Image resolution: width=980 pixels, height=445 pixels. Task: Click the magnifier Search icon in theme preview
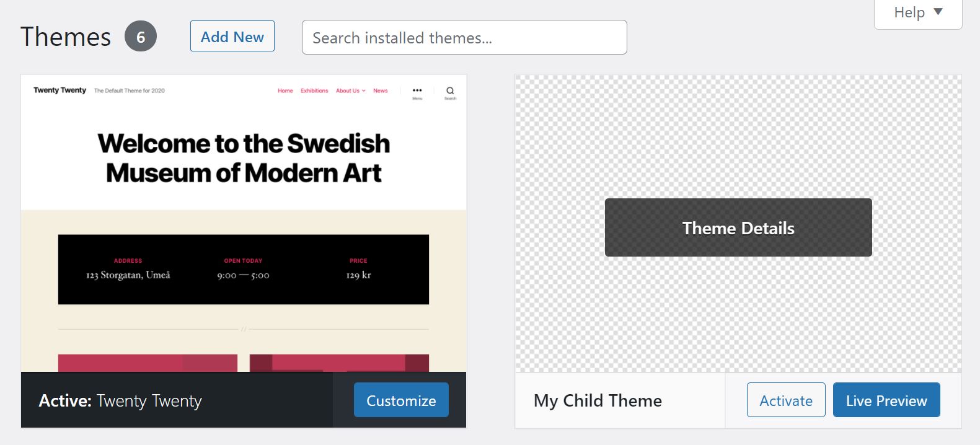pos(450,91)
